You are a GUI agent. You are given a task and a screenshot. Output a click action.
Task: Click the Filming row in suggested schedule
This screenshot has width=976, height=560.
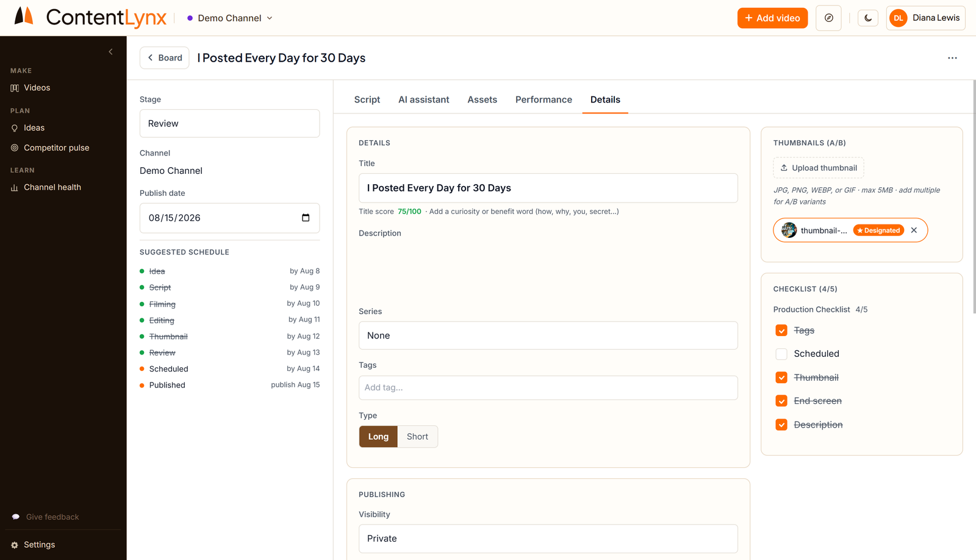[229, 304]
